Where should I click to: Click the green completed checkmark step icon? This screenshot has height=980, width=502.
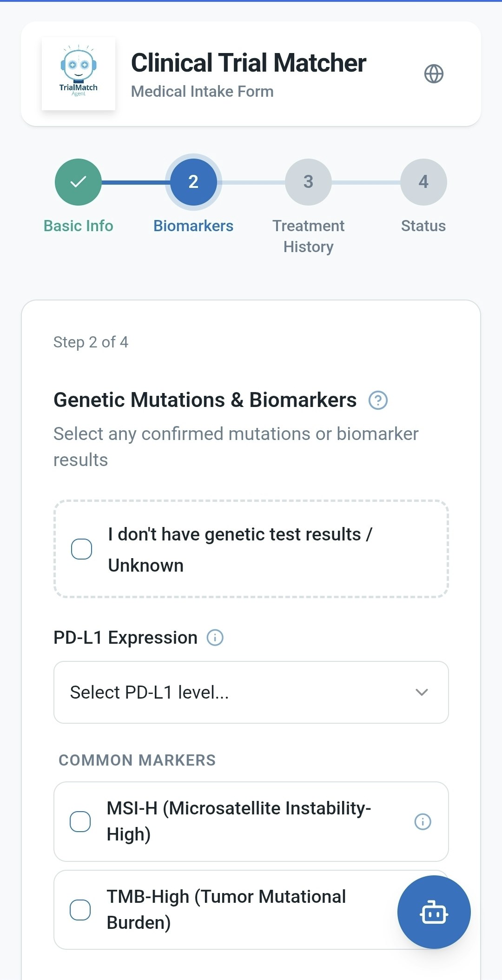point(78,182)
